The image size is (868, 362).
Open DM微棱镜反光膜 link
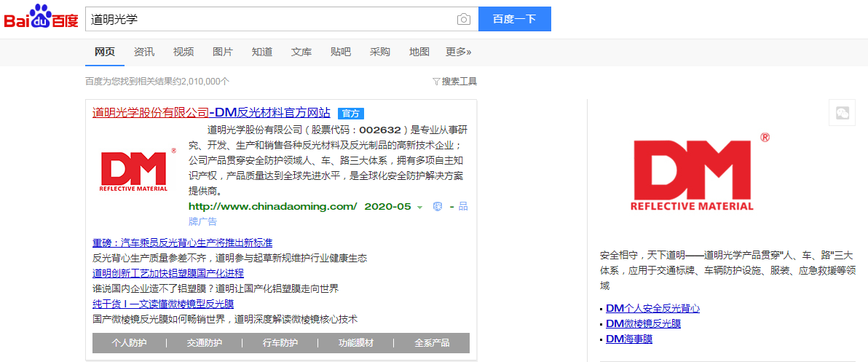(643, 323)
